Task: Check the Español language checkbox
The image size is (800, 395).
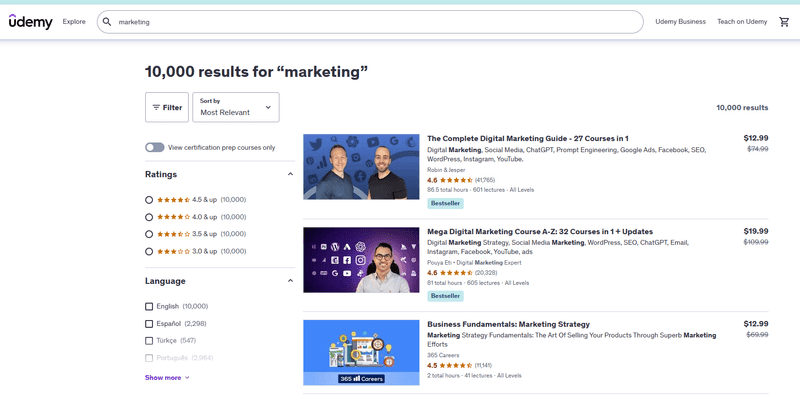Action: point(149,324)
